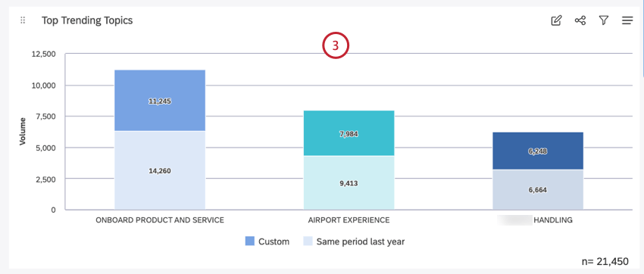Toggle Same period last year legend
Image resolution: width=644 pixels, height=274 pixels.
(354, 241)
